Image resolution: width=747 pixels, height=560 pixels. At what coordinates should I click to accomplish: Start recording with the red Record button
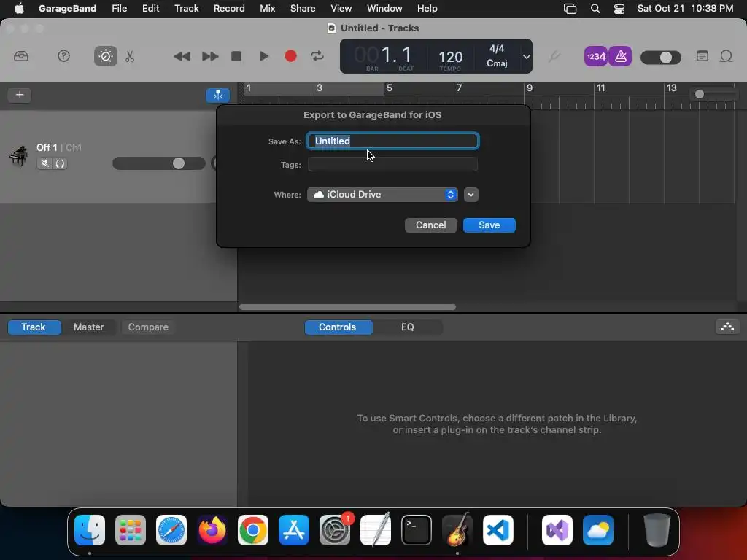tap(290, 56)
